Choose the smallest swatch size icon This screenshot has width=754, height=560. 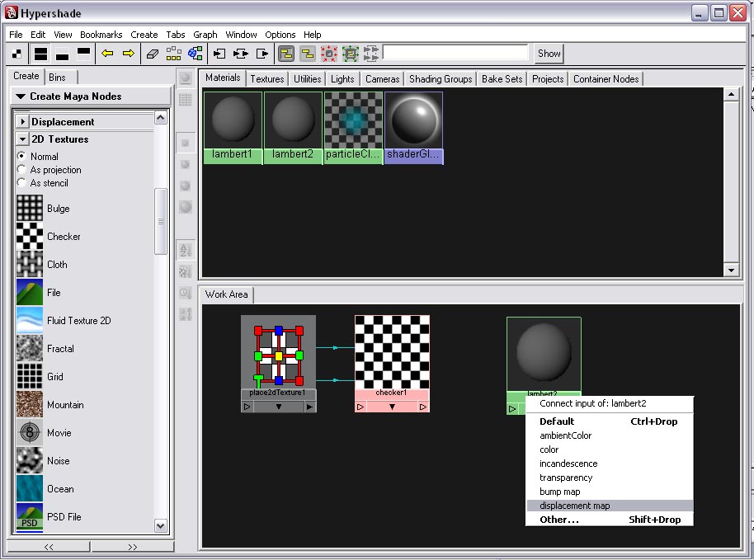[x=185, y=144]
